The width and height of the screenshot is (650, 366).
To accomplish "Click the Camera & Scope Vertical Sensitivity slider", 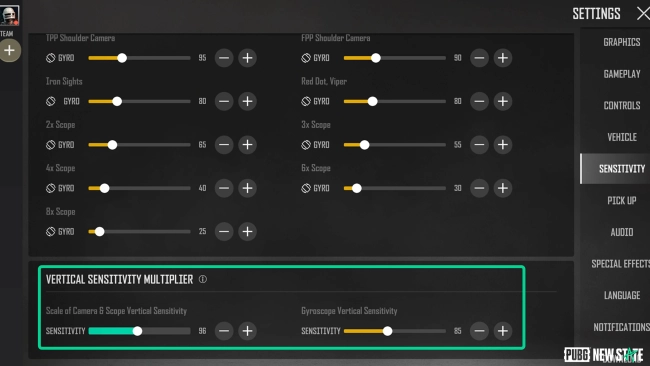I will point(139,331).
